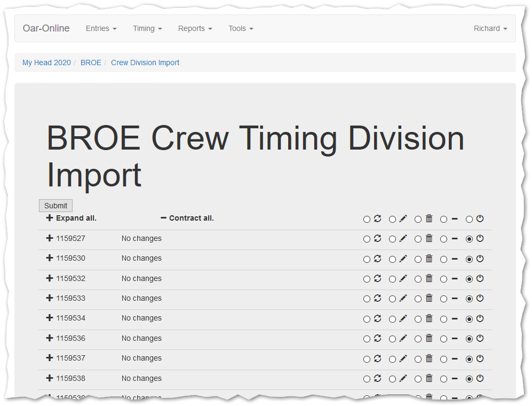Select the delete radio button for 1159538
The width and height of the screenshot is (532, 406).
click(418, 379)
